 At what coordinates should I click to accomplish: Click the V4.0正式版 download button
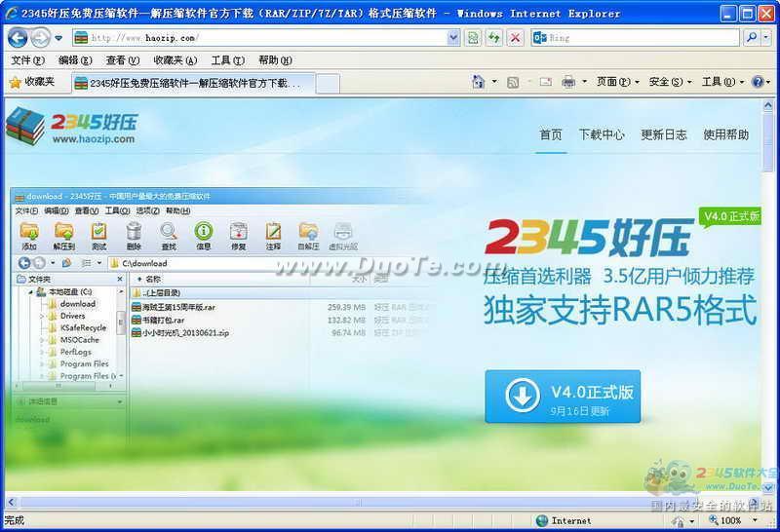click(x=563, y=397)
